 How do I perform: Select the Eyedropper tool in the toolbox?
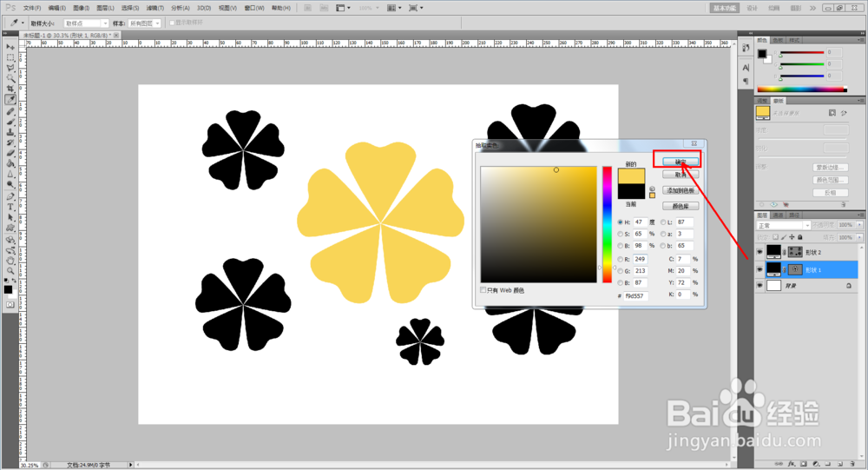[x=10, y=100]
